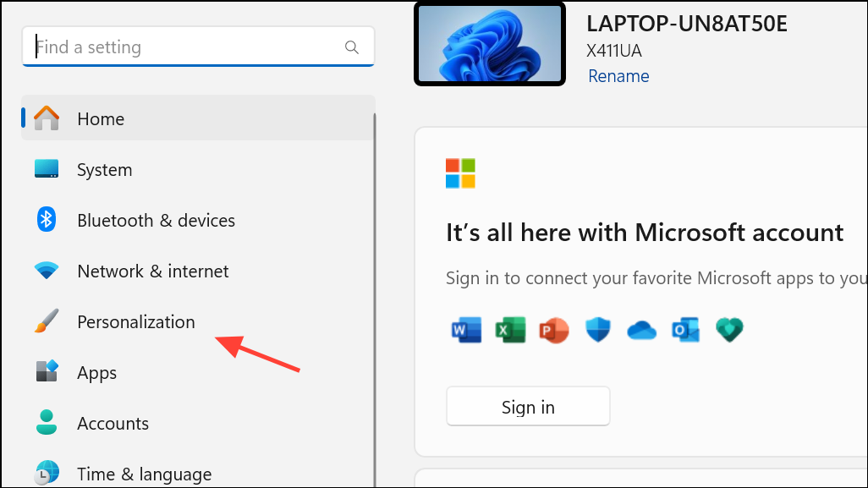868x488 pixels.
Task: Click the Apps icon in sidebar
Action: click(x=47, y=371)
